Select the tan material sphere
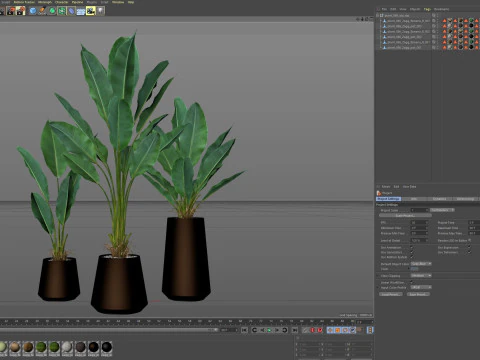This screenshot has height=360, width=480. pos(15,347)
